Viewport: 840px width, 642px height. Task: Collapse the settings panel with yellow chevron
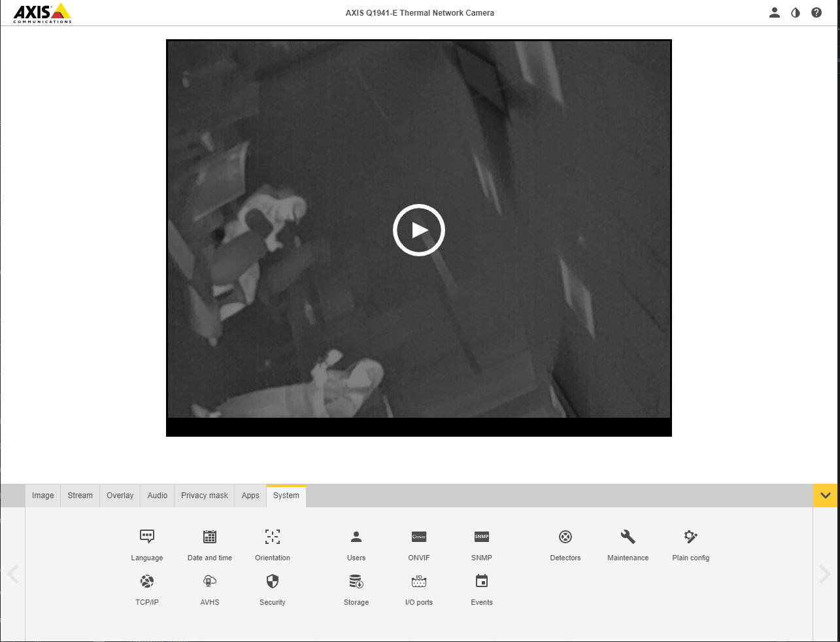[x=826, y=496]
